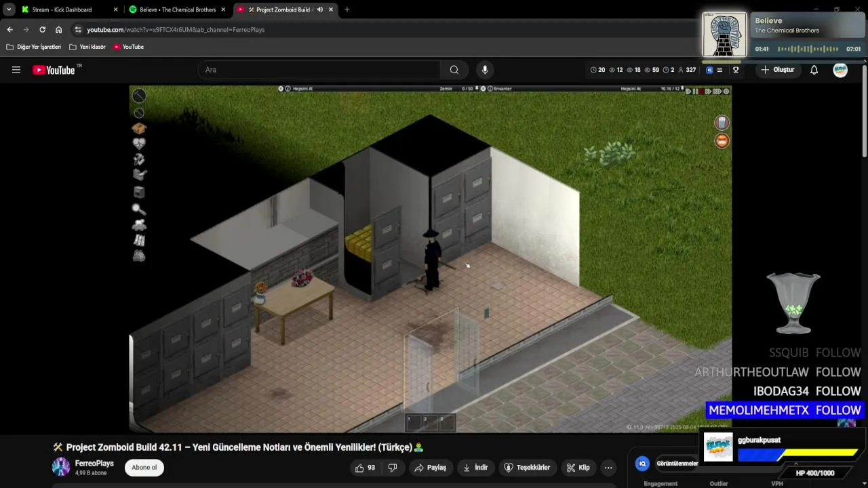868x488 pixels.
Task: Click the Klip clip button
Action: (x=578, y=468)
